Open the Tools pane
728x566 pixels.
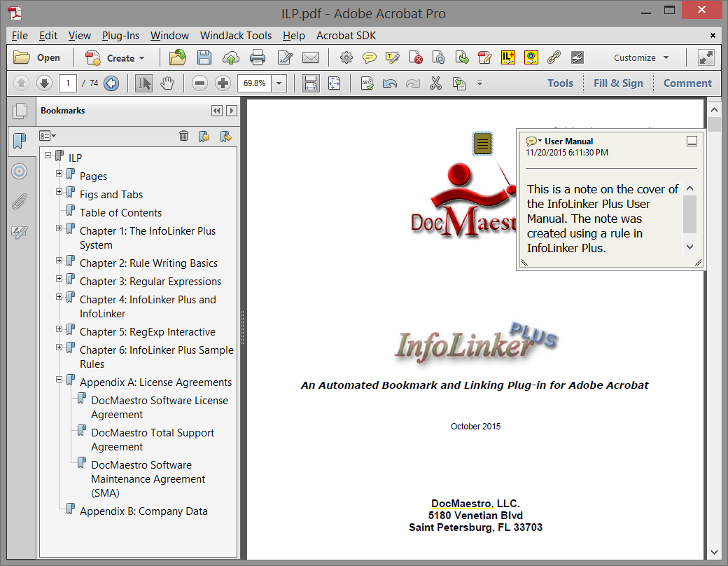pyautogui.click(x=560, y=83)
